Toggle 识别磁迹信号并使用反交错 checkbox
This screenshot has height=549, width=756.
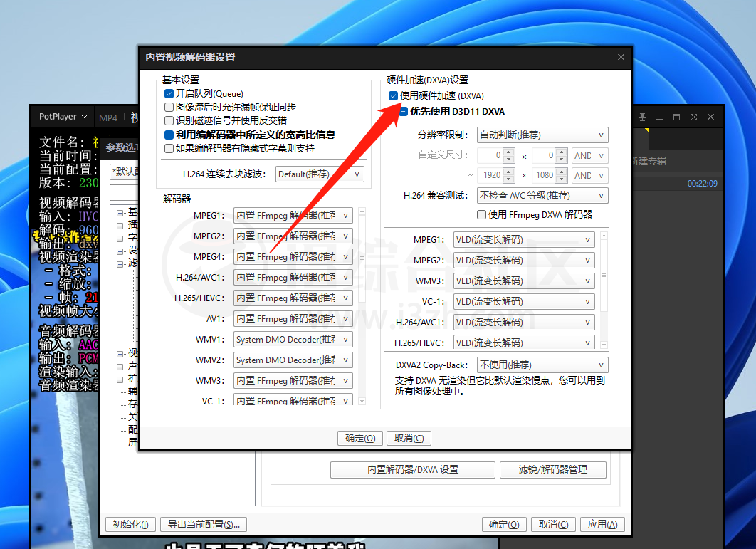click(169, 120)
